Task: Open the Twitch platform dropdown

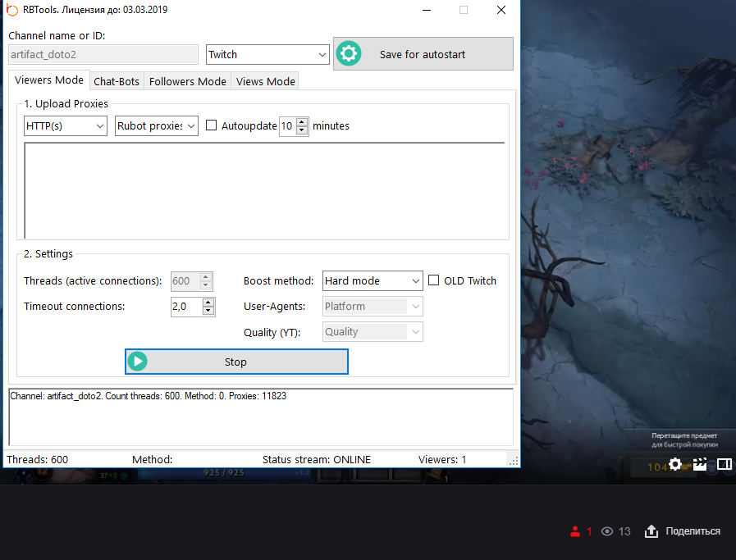Action: click(x=267, y=54)
